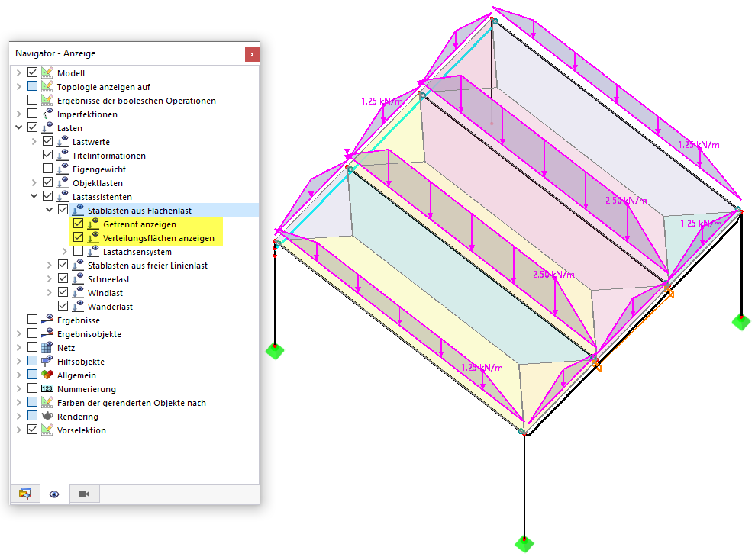Expand the Modell tree node

pyautogui.click(x=19, y=72)
